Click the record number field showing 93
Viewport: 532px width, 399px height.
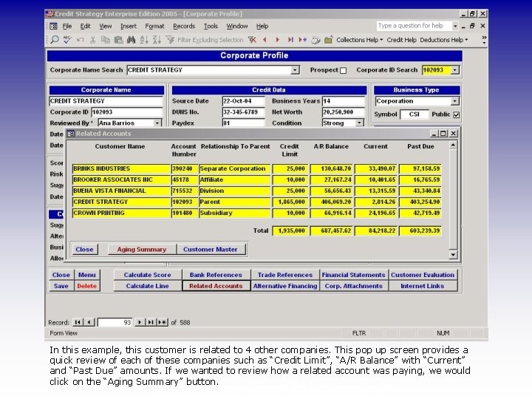tap(115, 322)
